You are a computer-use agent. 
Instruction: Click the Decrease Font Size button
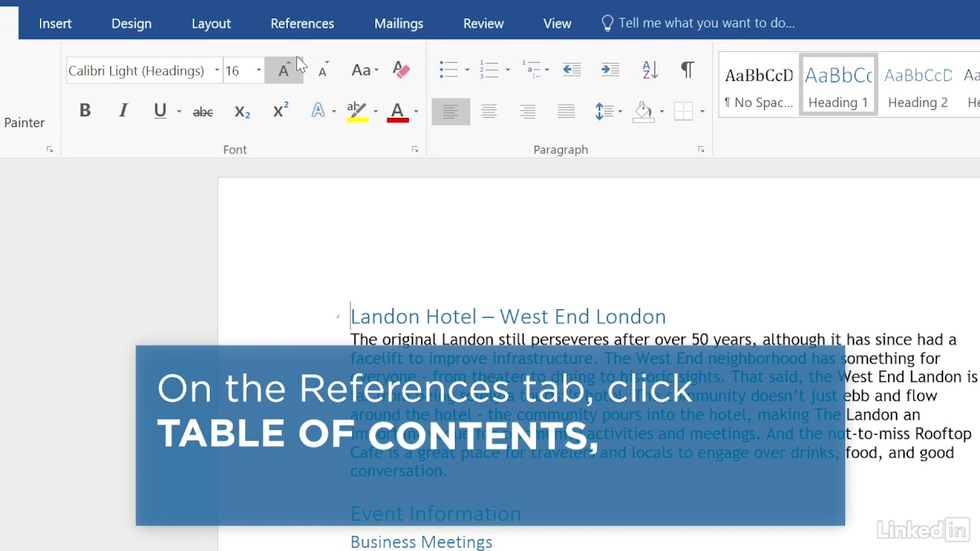click(x=323, y=70)
